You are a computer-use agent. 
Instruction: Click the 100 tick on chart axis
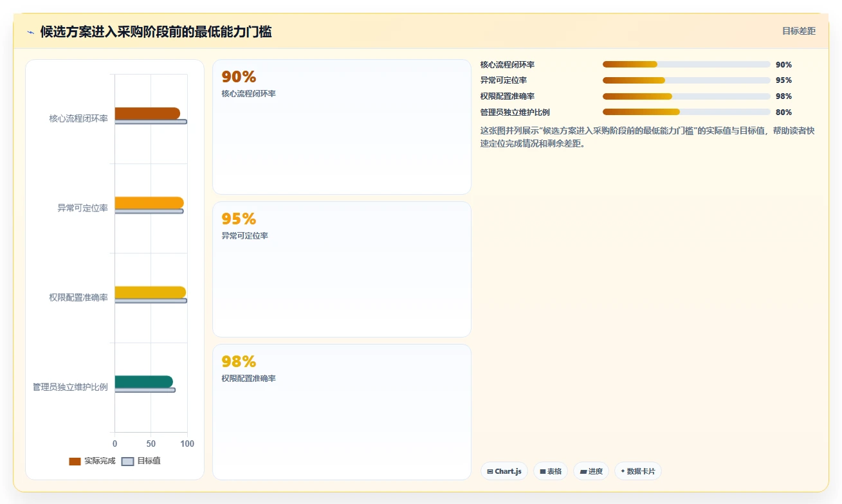tap(187, 444)
